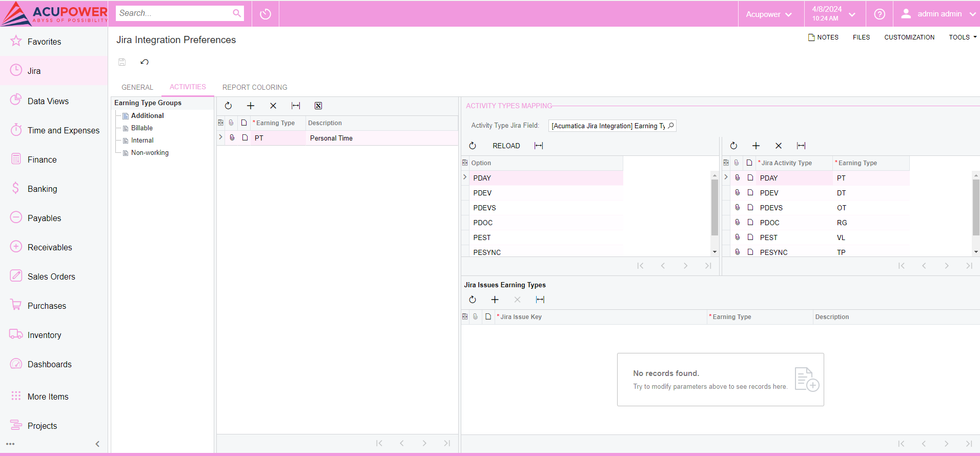Open the recent history clock icon

(x=266, y=14)
